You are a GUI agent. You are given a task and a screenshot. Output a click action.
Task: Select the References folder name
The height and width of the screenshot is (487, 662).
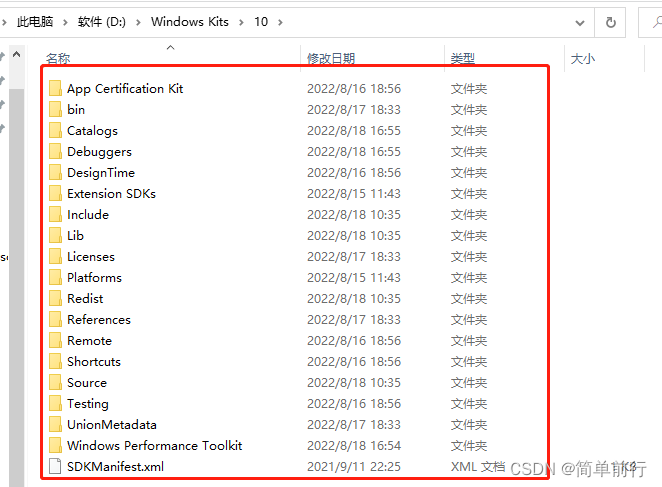(x=99, y=319)
